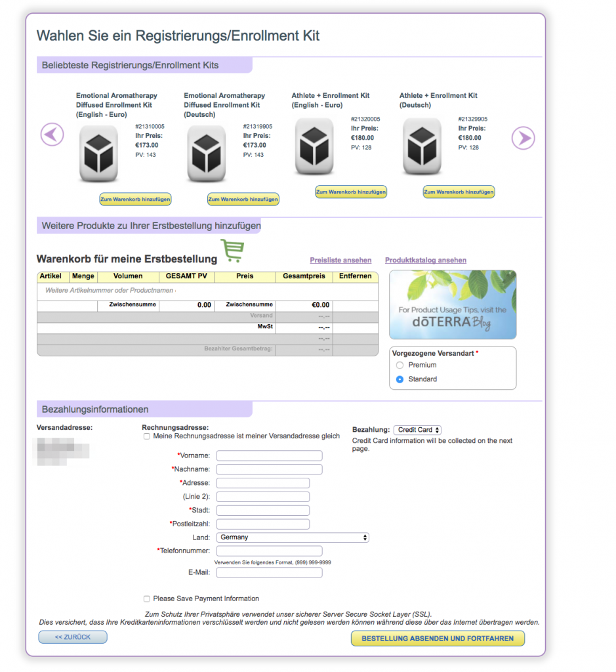Click the GESAMT PV column header
Screen dimensions: 616x672
click(x=186, y=277)
